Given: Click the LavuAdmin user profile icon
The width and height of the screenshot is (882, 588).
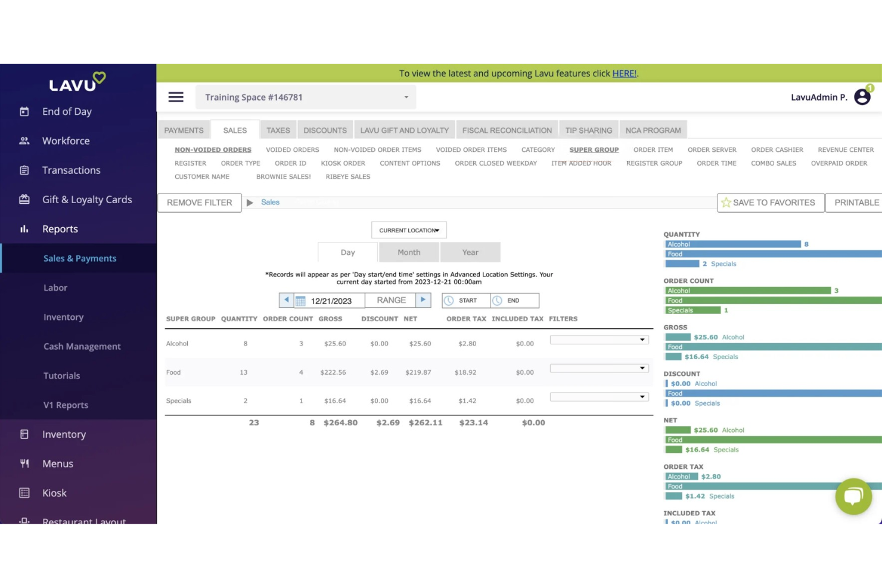Looking at the screenshot, I should tap(862, 97).
